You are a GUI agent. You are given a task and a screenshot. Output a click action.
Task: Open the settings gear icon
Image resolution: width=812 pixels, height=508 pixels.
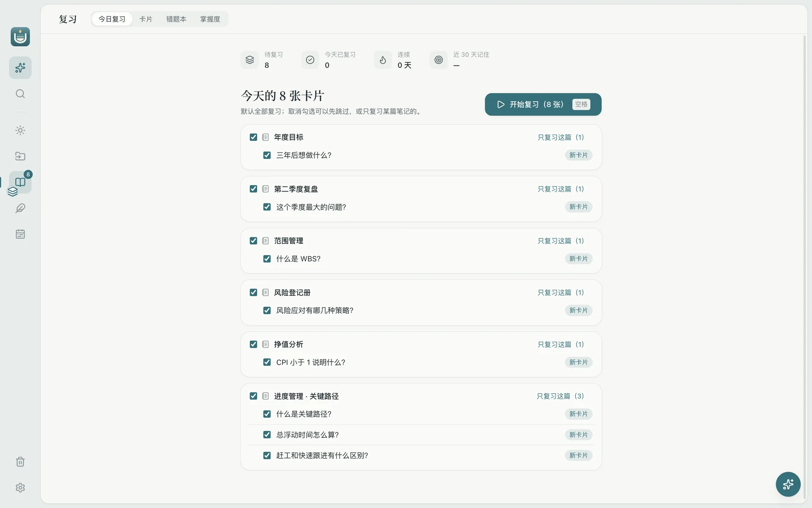point(20,488)
